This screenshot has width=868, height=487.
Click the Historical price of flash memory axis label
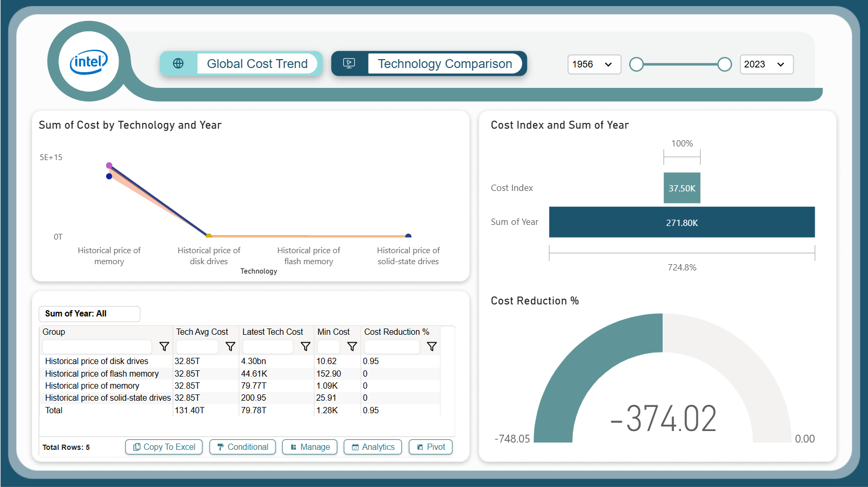tap(308, 256)
